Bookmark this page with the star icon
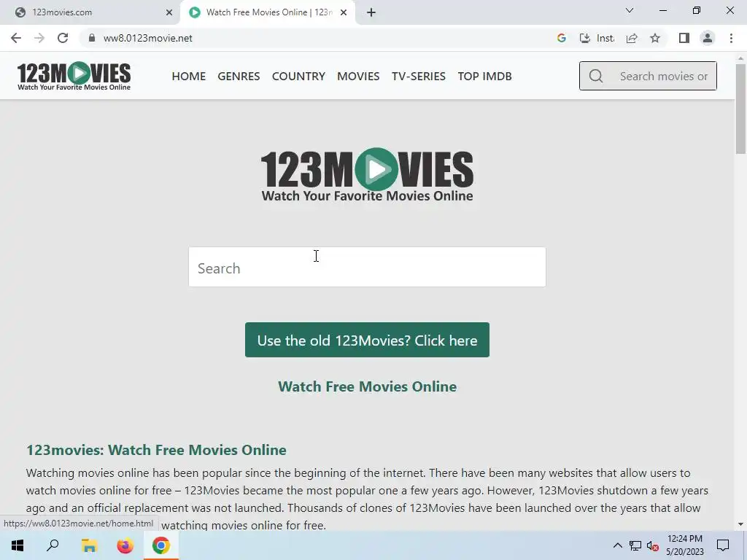The width and height of the screenshot is (747, 560). (655, 38)
